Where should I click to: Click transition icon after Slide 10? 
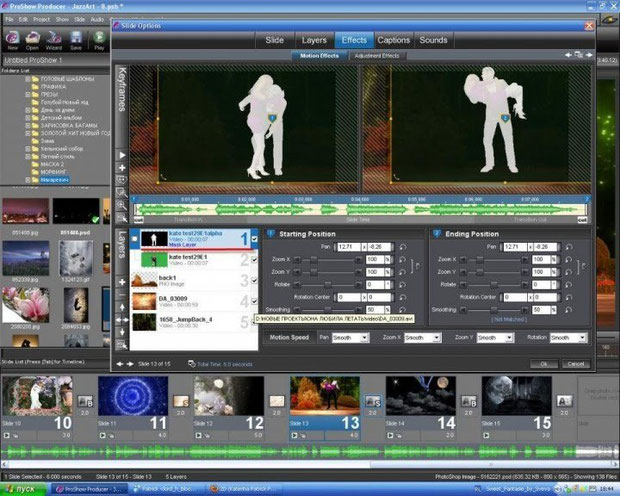[x=85, y=401]
